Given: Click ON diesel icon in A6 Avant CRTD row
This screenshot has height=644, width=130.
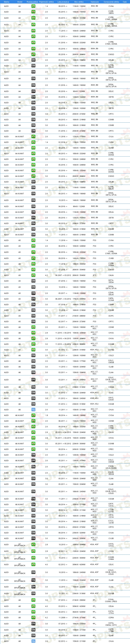Looking at the screenshot, I should click(33, 527).
